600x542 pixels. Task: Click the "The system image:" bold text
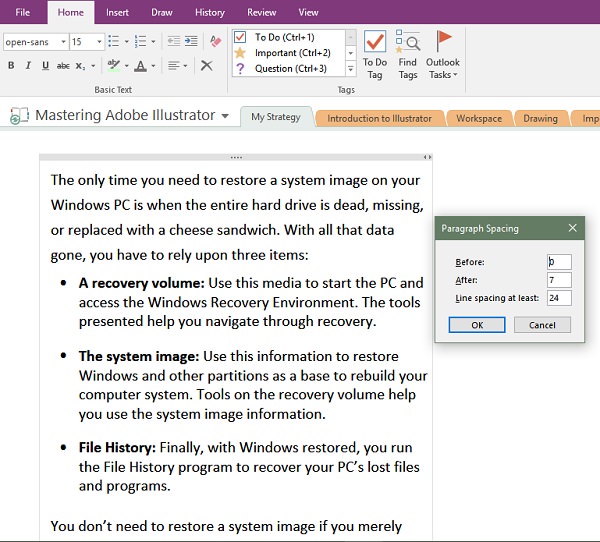point(139,357)
